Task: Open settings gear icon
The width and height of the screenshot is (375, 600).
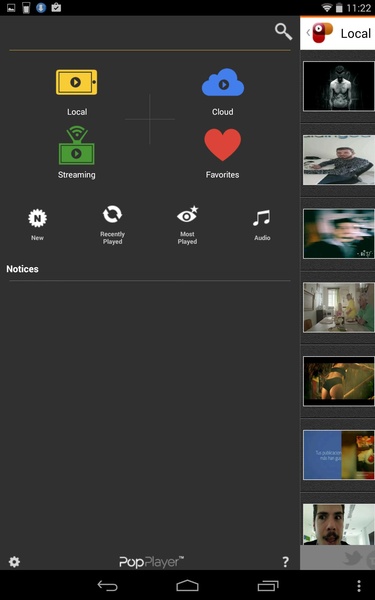Action: (x=14, y=562)
